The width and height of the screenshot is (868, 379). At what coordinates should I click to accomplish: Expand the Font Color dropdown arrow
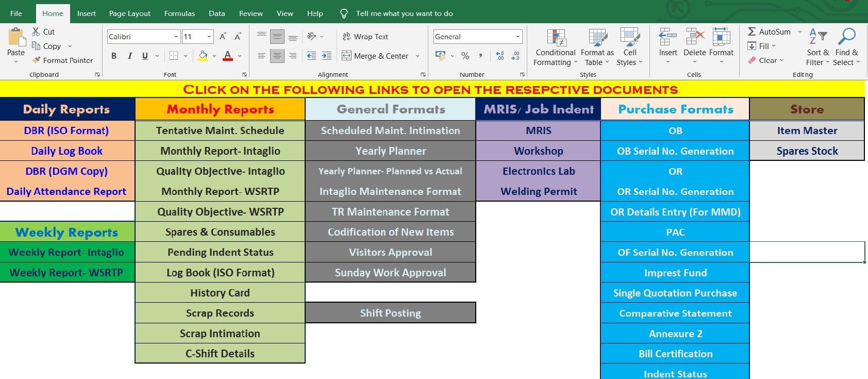point(240,56)
